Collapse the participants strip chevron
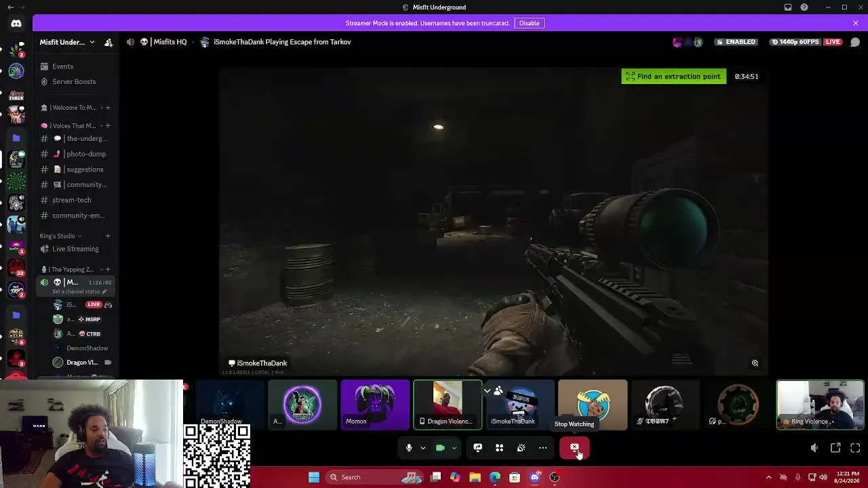Image resolution: width=868 pixels, height=488 pixels. 487,391
